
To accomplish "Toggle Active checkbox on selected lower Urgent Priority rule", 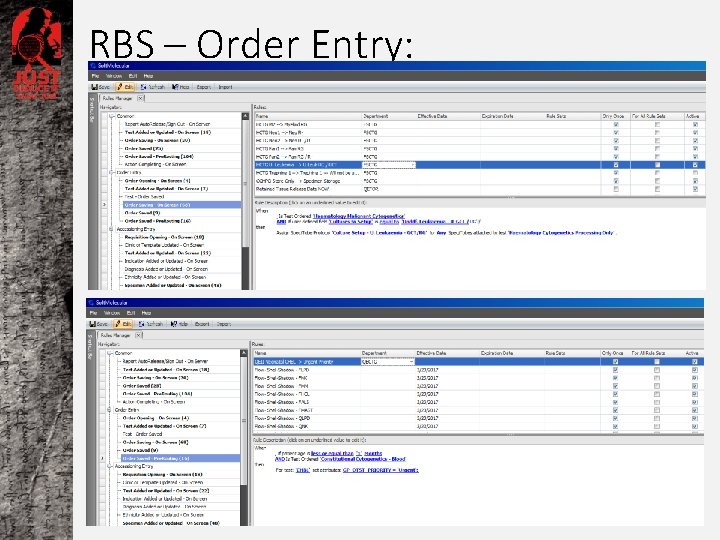I will [x=694, y=362].
